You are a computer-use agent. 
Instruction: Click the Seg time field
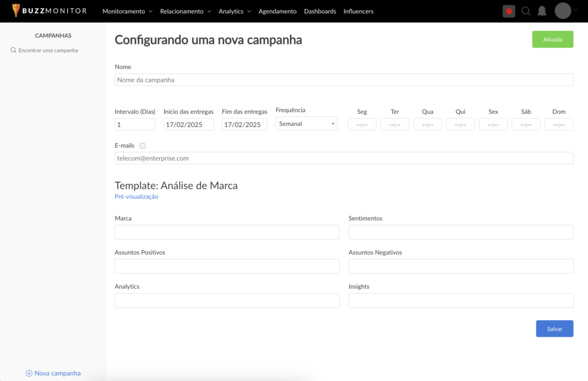point(362,125)
